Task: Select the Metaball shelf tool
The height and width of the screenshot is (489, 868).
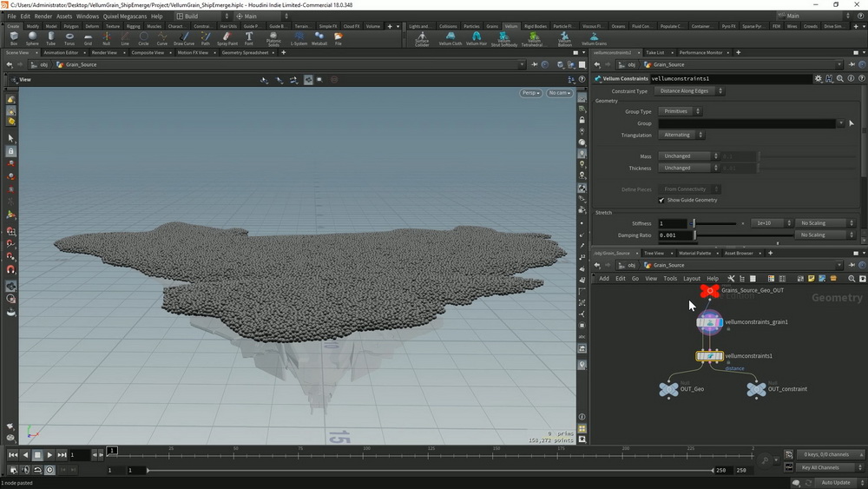Action: coord(319,38)
